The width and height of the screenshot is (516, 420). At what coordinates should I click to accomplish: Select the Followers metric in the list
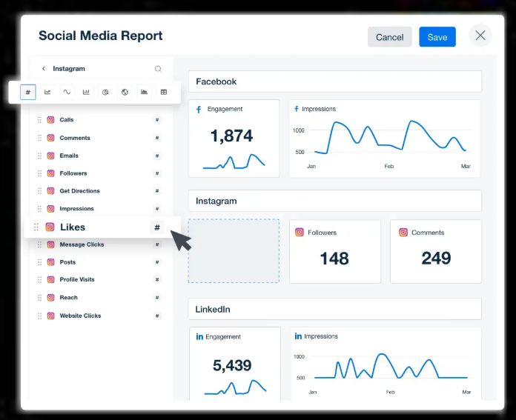(73, 173)
